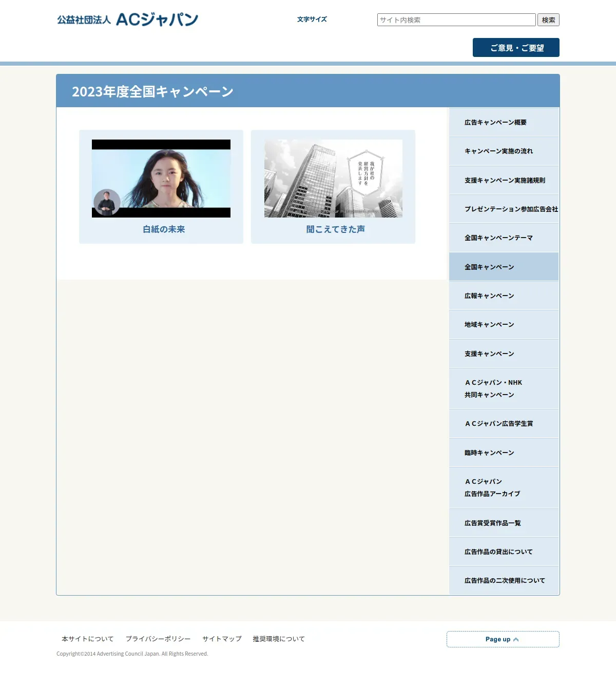Select 支援キャンペーン実施諸規則 in sidebar
The image size is (616, 689).
coord(504,180)
